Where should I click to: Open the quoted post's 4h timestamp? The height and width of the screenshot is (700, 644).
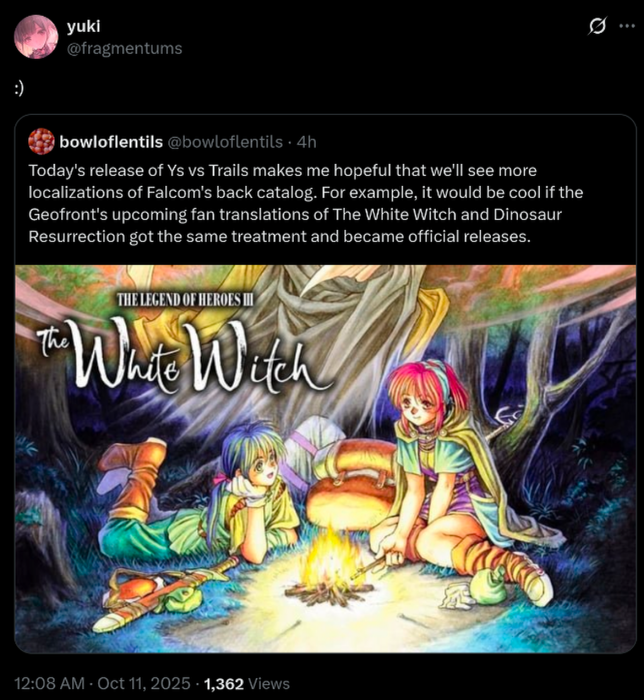click(307, 142)
